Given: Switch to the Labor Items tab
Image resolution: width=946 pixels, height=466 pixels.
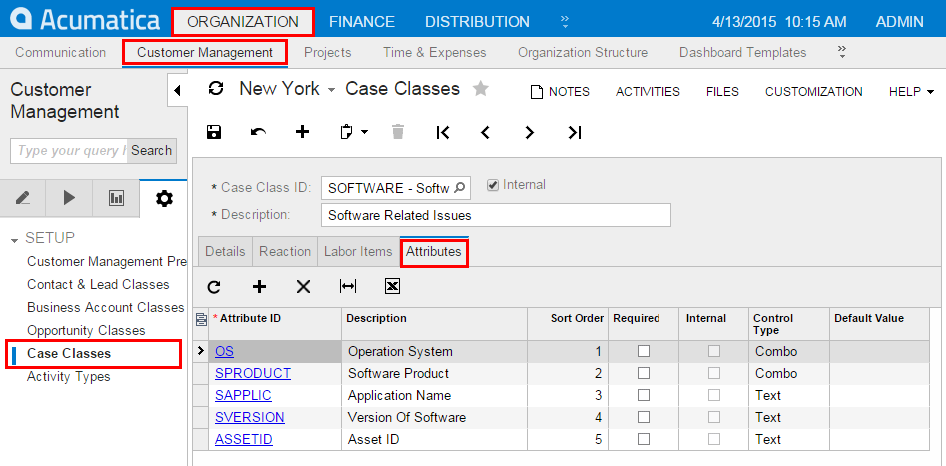Looking at the screenshot, I should coord(357,252).
